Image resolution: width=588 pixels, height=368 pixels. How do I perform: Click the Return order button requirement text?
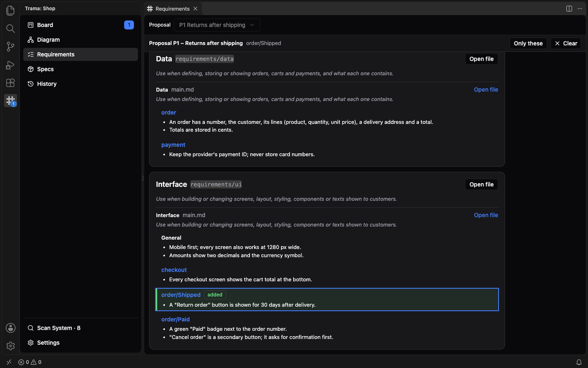point(242,305)
